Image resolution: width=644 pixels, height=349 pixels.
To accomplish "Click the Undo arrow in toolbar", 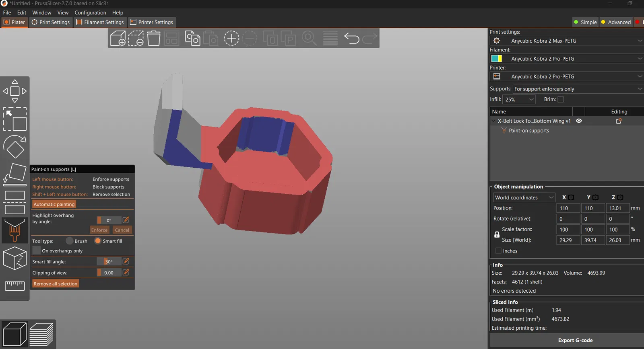I will click(352, 38).
